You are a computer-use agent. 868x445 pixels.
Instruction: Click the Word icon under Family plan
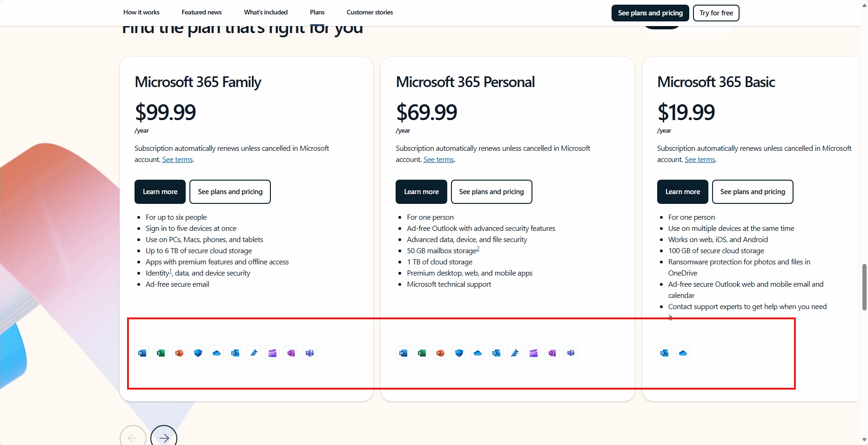point(142,353)
